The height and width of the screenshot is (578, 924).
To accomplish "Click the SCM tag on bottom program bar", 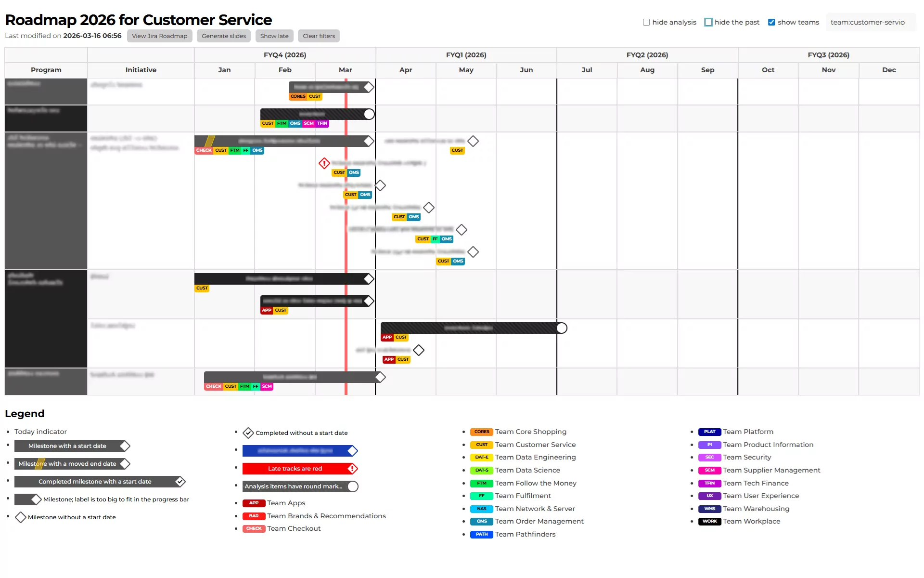I will tap(267, 386).
